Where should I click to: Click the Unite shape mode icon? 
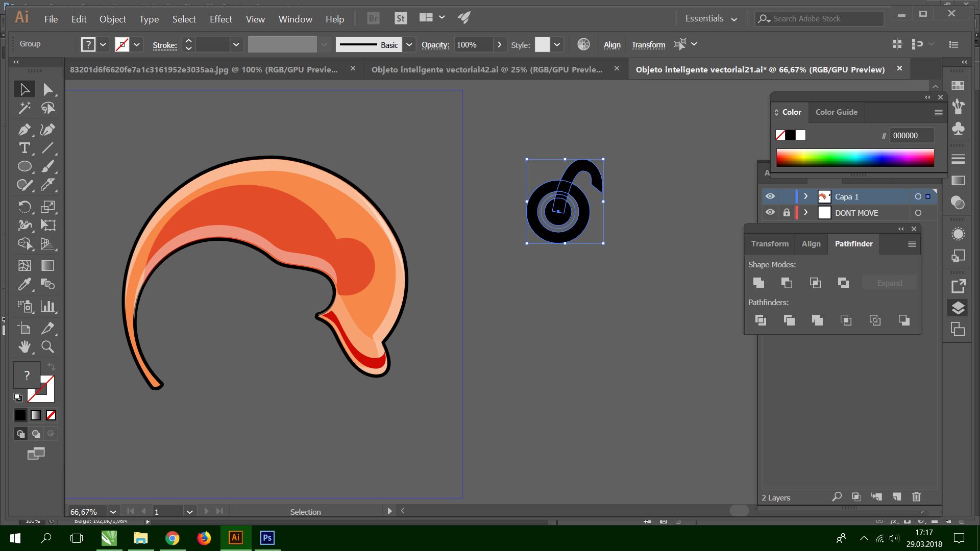click(758, 283)
